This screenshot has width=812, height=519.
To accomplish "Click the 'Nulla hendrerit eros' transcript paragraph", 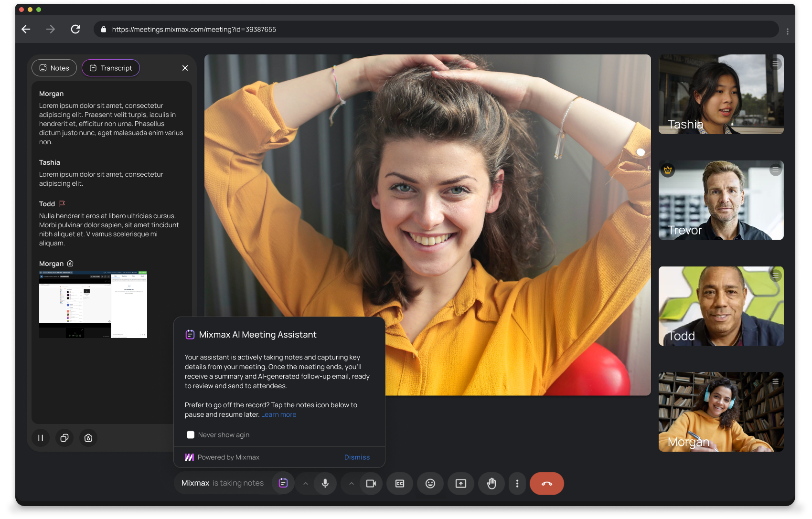I will tap(109, 229).
